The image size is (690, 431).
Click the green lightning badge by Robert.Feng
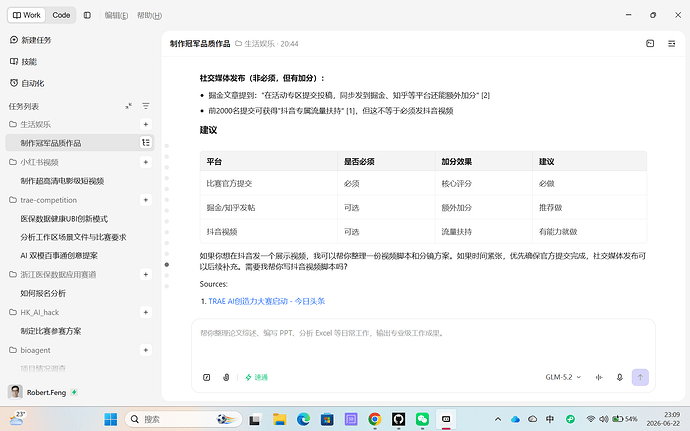click(74, 392)
